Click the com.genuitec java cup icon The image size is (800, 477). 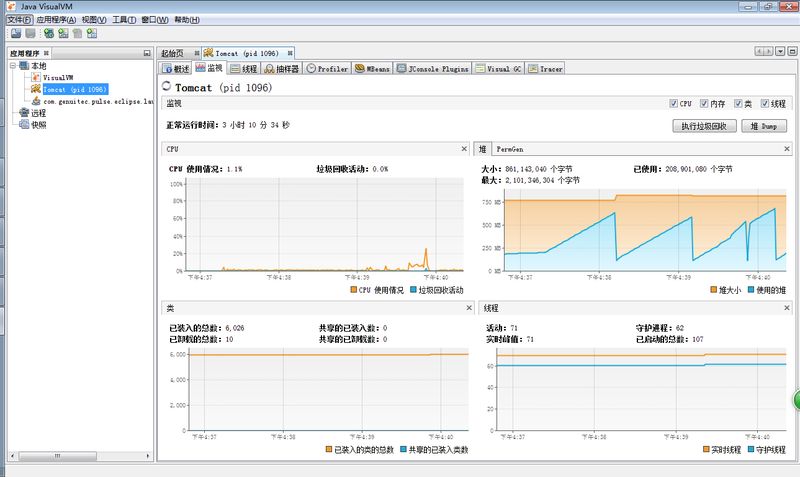pyautogui.click(x=36, y=101)
